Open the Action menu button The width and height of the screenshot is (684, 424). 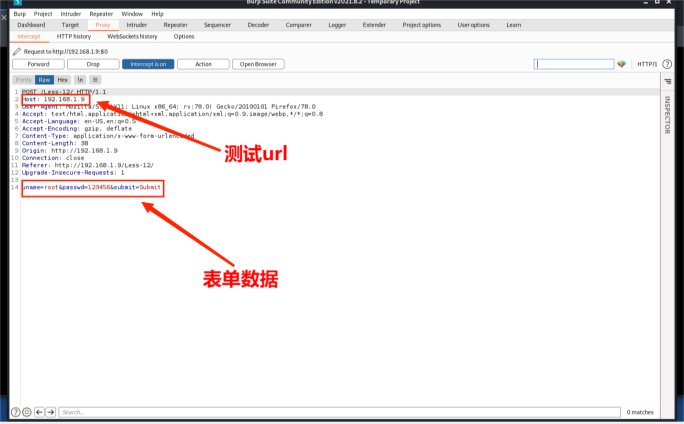(203, 64)
